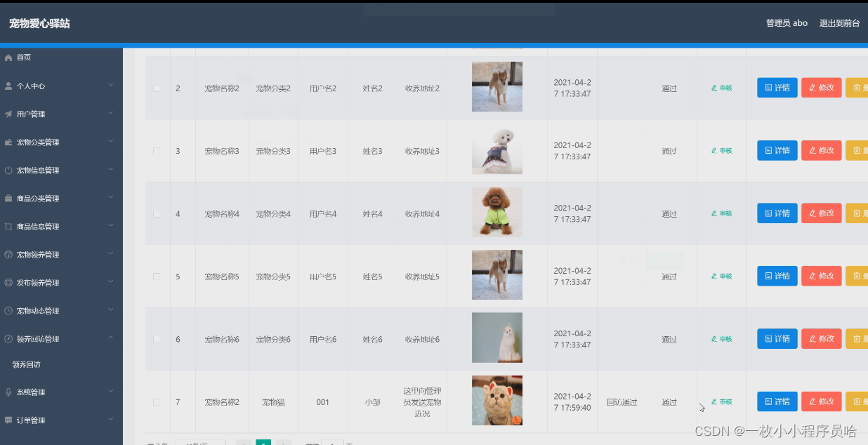Image resolution: width=868 pixels, height=445 pixels.
Task: Click the chat icon for 订单管理
Action: pos(8,420)
